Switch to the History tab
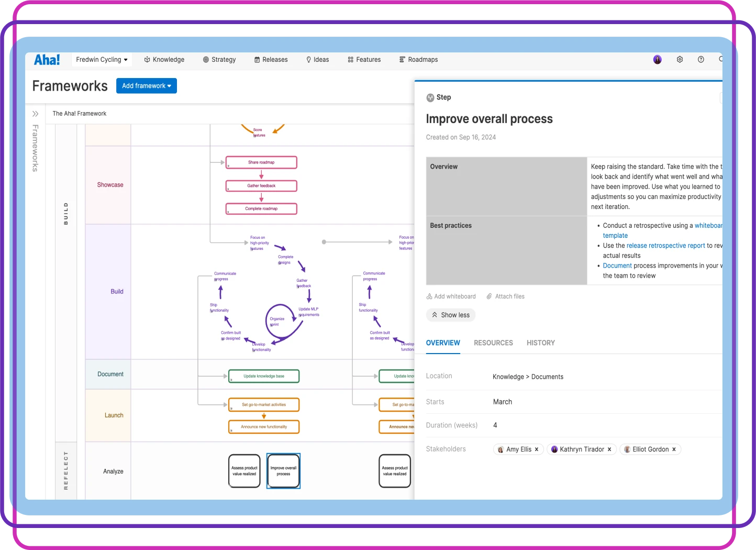756x550 pixels. tap(541, 343)
